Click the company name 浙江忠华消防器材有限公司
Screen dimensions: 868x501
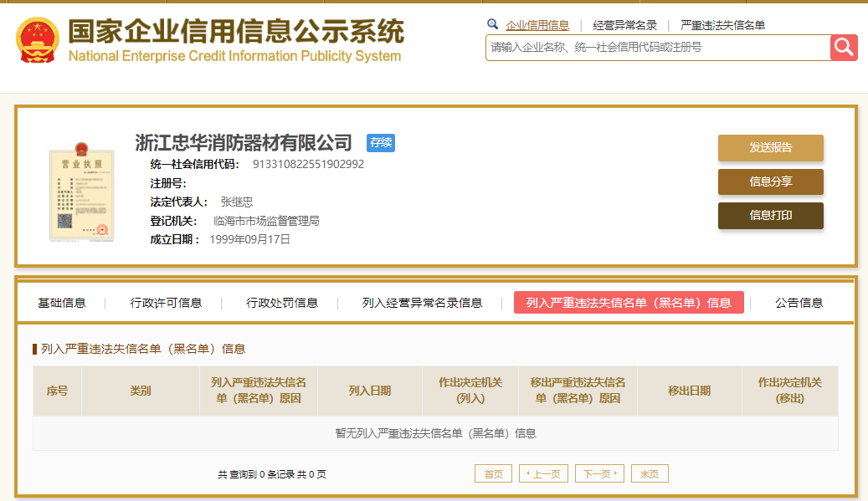[x=244, y=143]
